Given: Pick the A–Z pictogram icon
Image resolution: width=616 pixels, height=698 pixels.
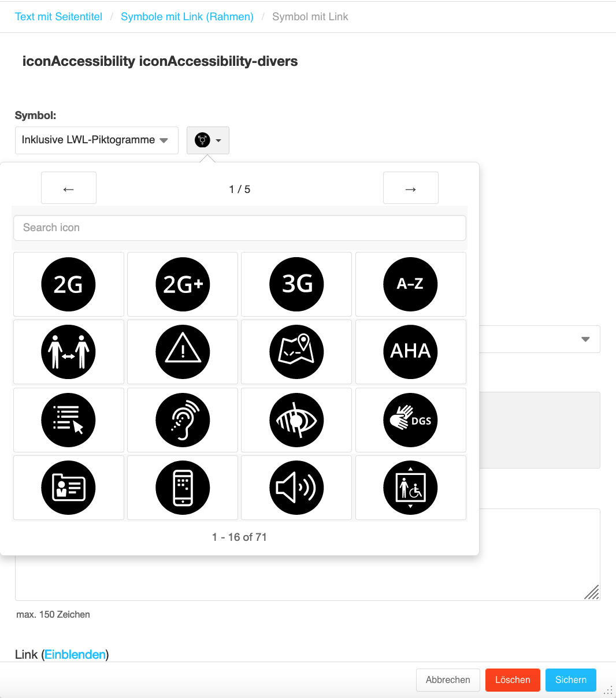Looking at the screenshot, I should [x=411, y=284].
